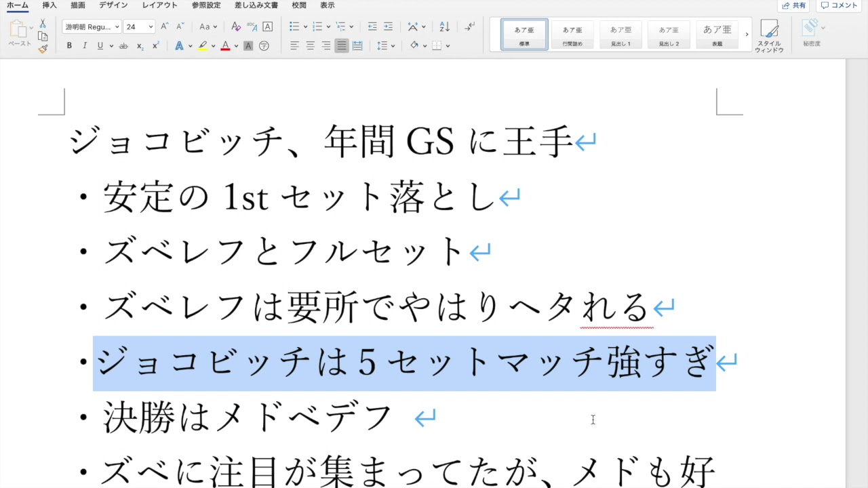Click the sort A-Z icon
Image resolution: width=868 pixels, height=488 pixels.
(x=444, y=27)
